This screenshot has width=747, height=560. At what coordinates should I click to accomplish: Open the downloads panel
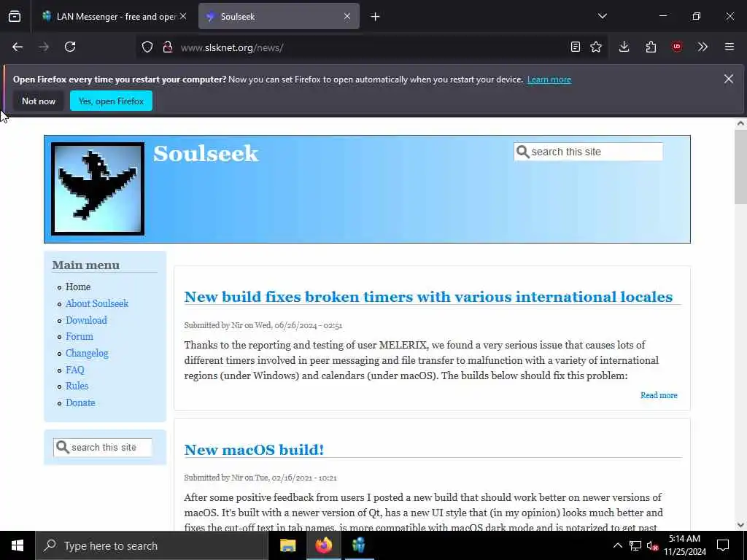[x=624, y=47]
